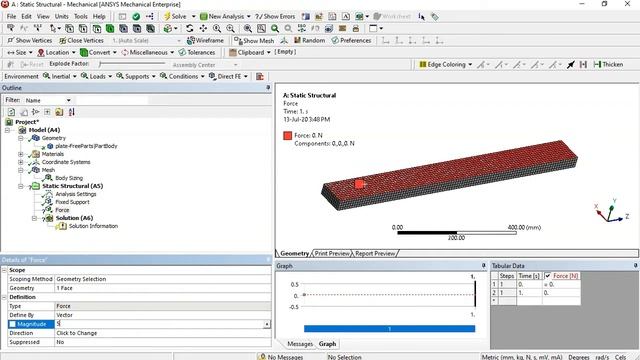Select the Pan view tool
The height and width of the screenshot is (360, 640).
[x=203, y=29]
